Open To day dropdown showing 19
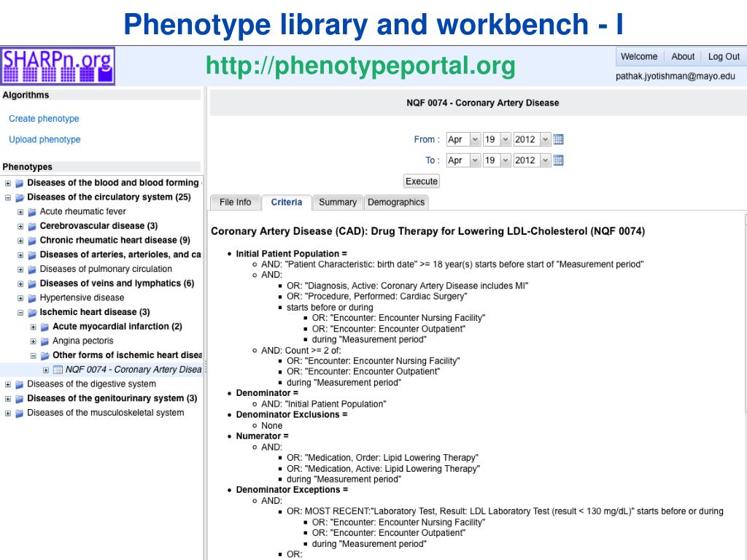This screenshot has width=747, height=560. [x=497, y=160]
